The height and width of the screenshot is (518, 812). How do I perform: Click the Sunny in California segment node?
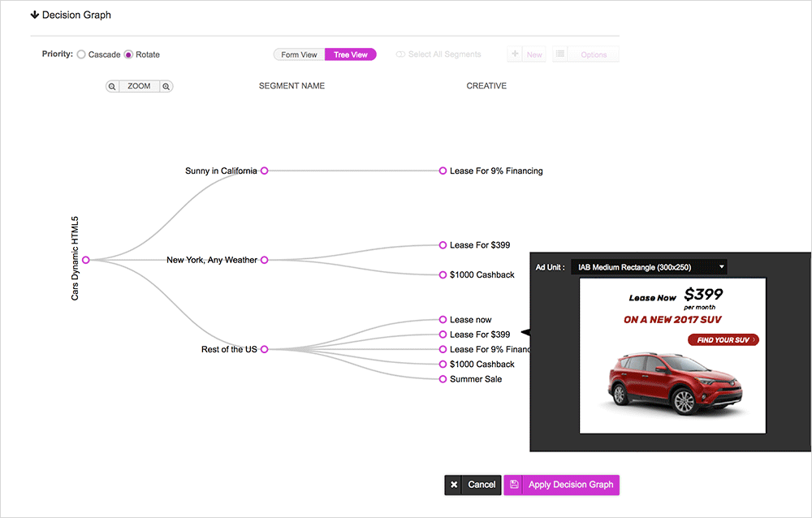click(x=264, y=171)
